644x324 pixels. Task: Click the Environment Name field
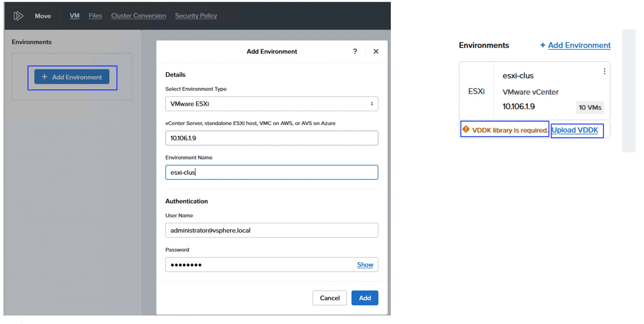coord(272,173)
